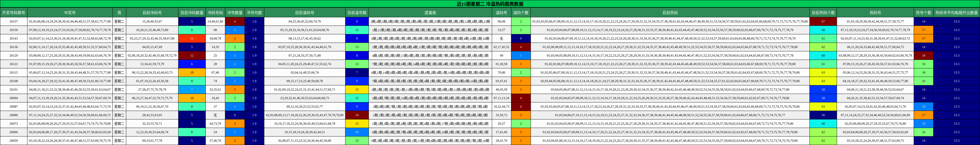This screenshot has height=145, width=980.
Task: Click 无 in the 冷码号码 column of row 26080
Action: pos(215,115)
